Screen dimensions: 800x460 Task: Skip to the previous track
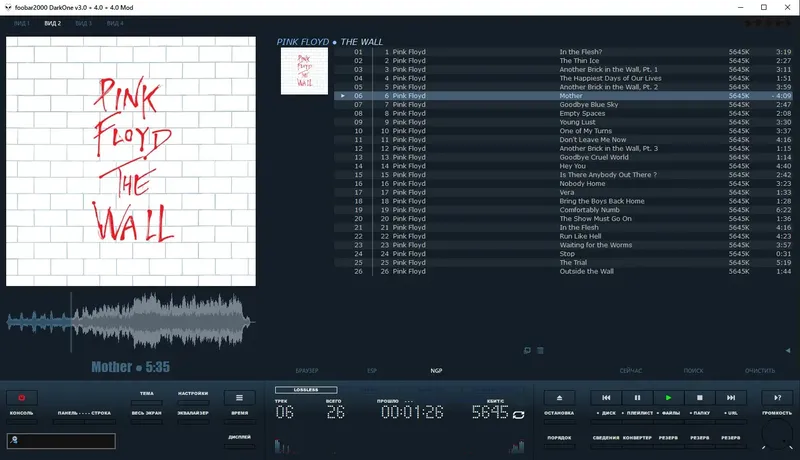click(606, 397)
